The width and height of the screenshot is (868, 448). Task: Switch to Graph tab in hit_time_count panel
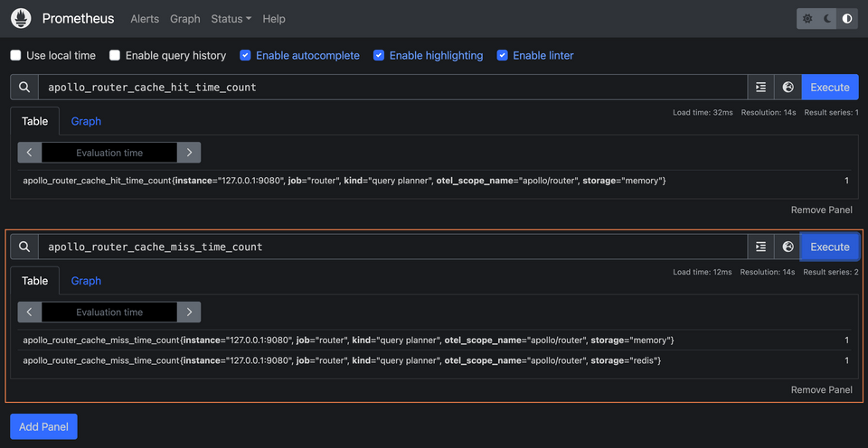86,121
